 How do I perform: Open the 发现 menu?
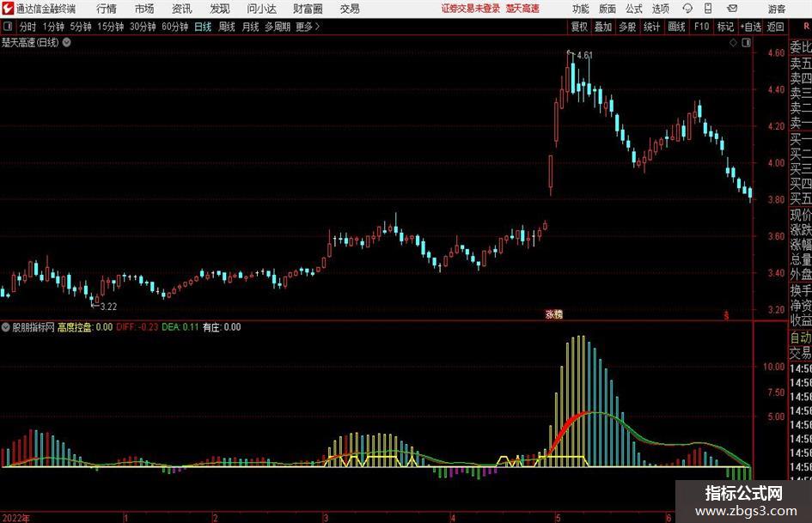click(220, 9)
